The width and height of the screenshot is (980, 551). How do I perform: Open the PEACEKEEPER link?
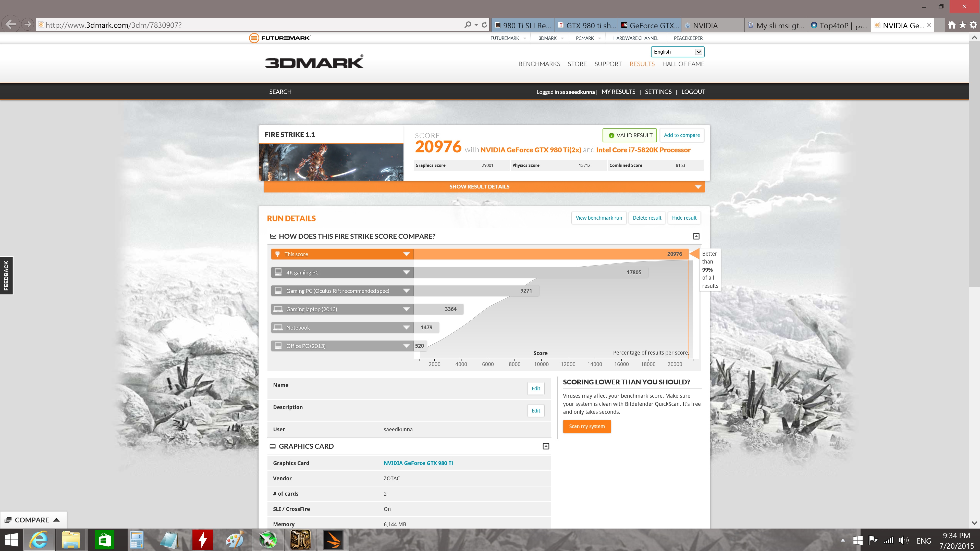[688, 38]
